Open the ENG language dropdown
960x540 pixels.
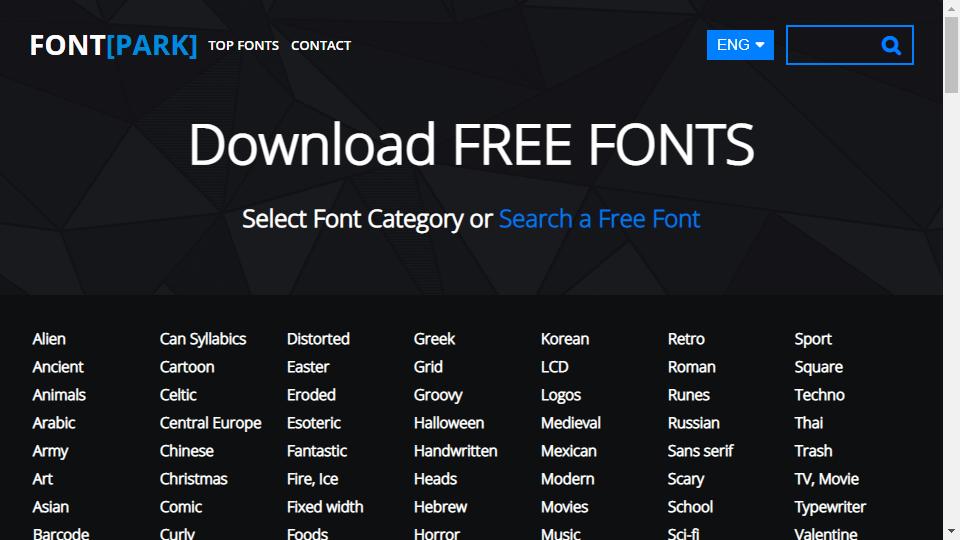pos(740,45)
